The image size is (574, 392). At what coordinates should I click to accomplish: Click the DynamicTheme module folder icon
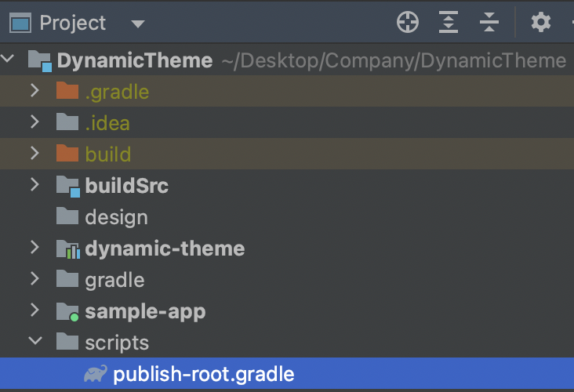[40, 60]
